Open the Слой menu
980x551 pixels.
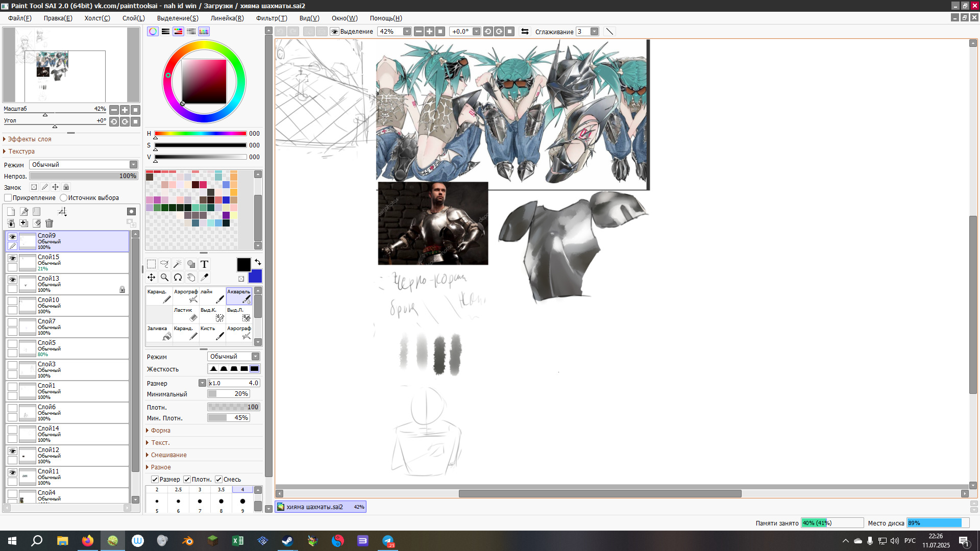tap(133, 18)
